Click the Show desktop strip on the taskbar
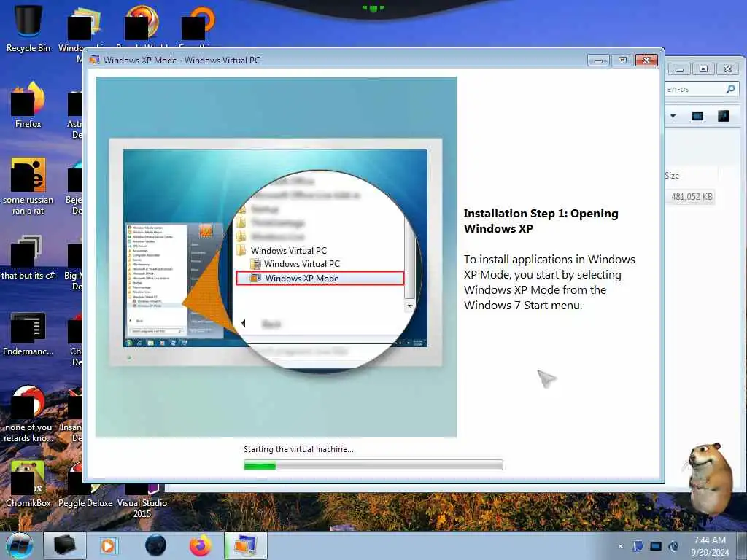 coord(743,545)
